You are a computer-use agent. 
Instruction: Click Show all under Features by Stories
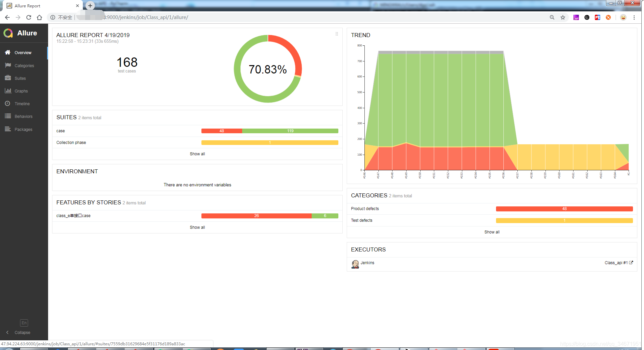tap(197, 227)
